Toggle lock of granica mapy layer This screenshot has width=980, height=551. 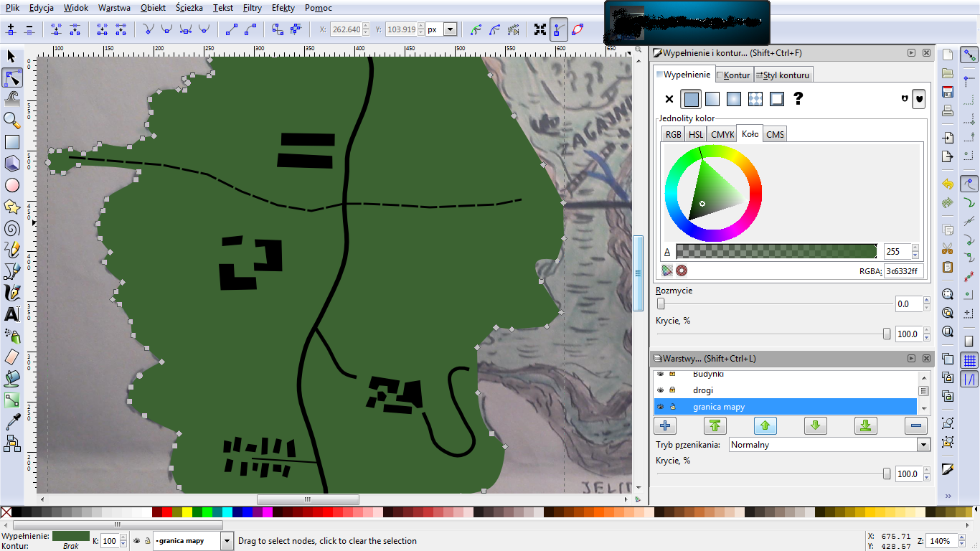673,407
